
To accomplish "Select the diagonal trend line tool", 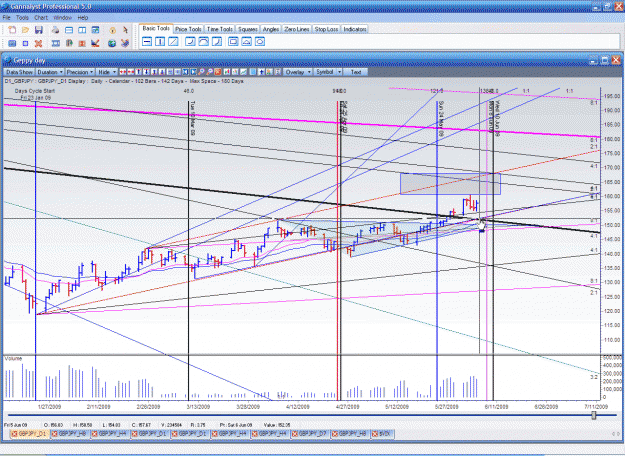I will [x=173, y=41].
